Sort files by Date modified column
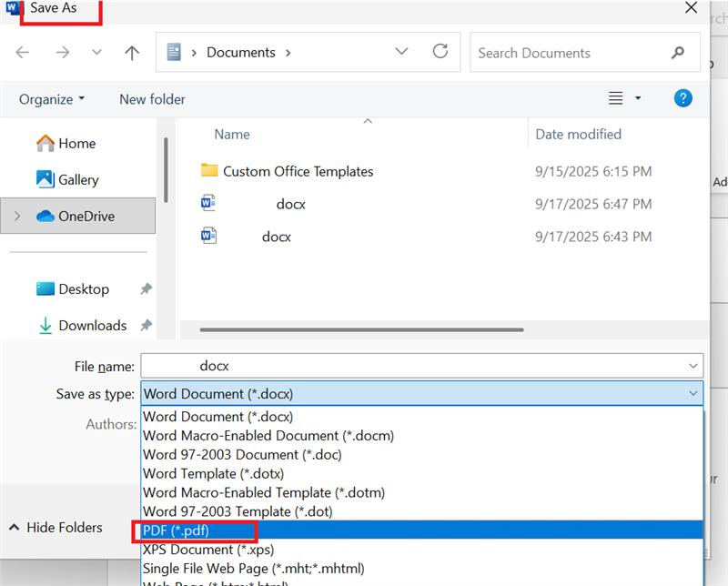Screen dimensions: 728x586 [578, 135]
